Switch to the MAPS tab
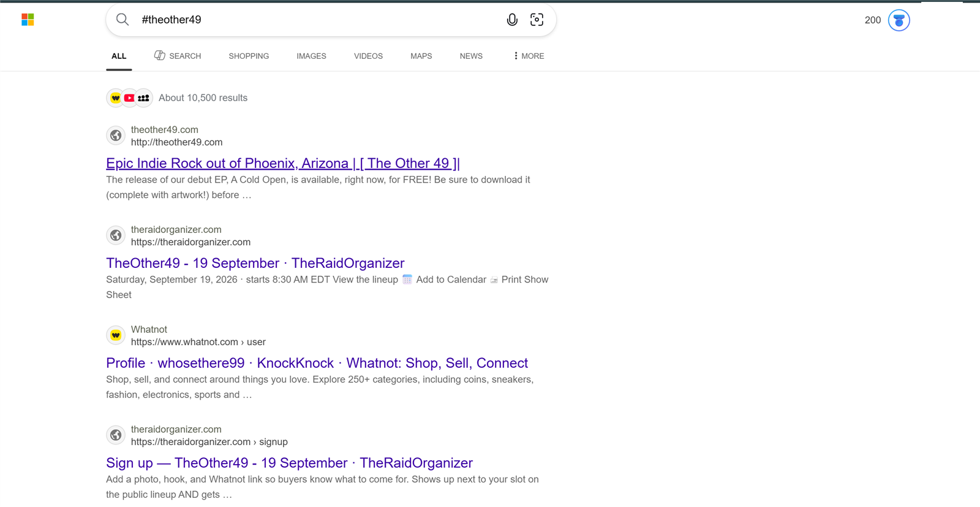This screenshot has width=980, height=507. click(x=421, y=56)
